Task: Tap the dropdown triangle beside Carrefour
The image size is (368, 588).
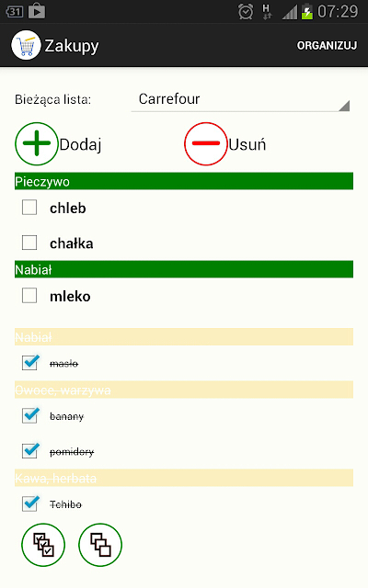Action: pos(344,106)
